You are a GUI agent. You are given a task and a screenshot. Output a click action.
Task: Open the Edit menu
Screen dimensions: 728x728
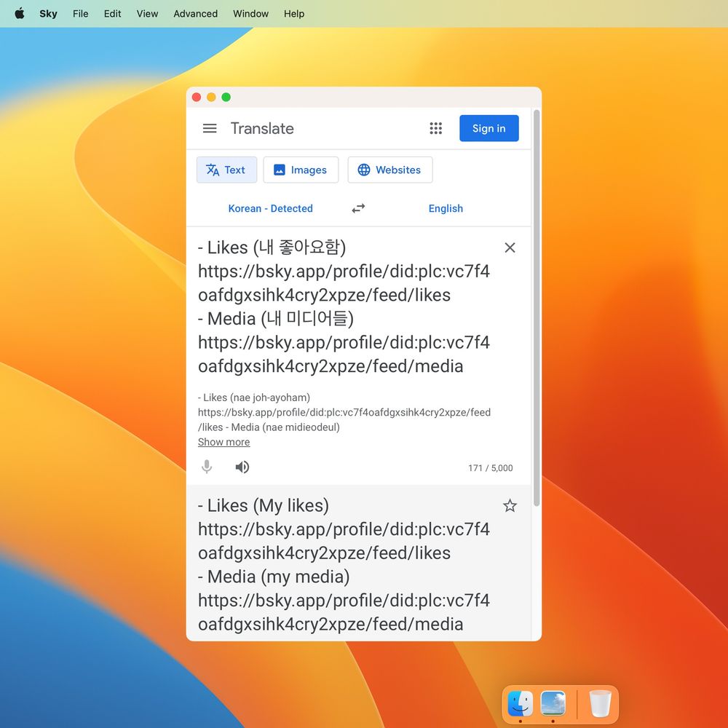click(x=112, y=13)
